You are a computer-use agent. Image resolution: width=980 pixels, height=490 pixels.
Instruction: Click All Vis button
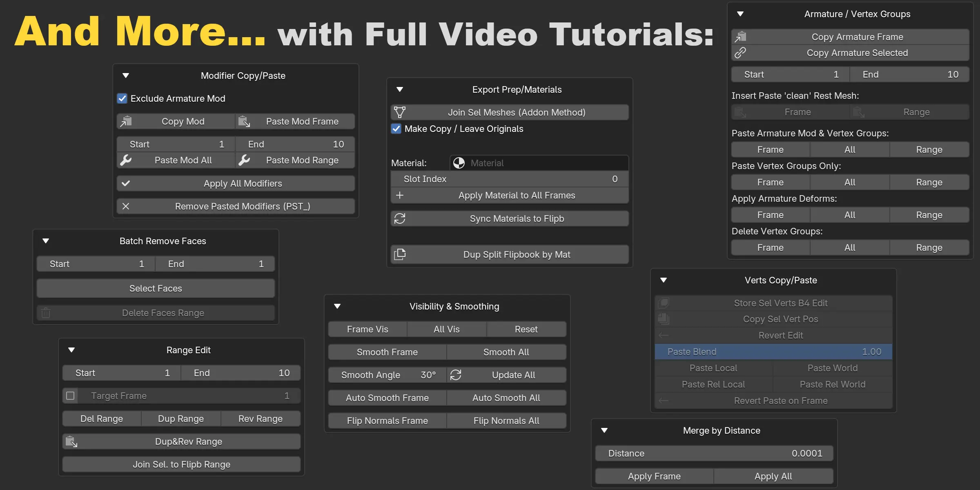[447, 329]
